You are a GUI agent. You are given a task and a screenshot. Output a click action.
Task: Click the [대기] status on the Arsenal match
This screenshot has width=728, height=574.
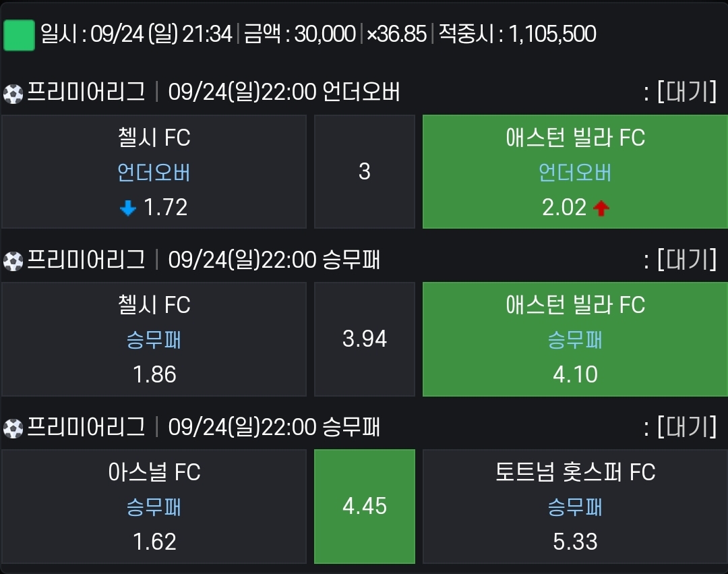pyautogui.click(x=687, y=426)
